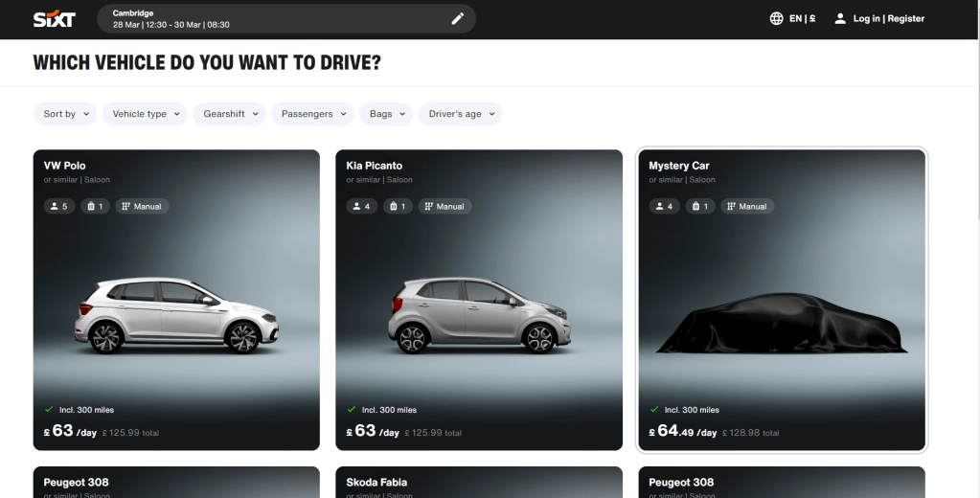Click the VW Polo title

pos(64,166)
